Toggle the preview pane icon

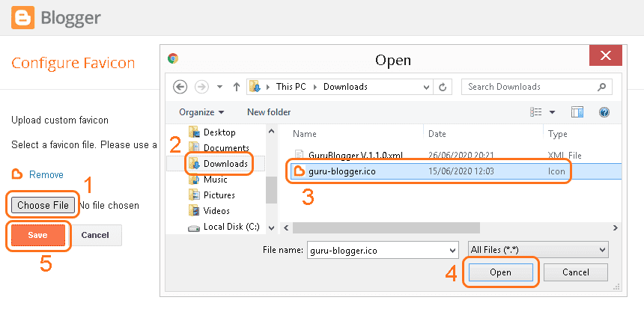coord(577,112)
